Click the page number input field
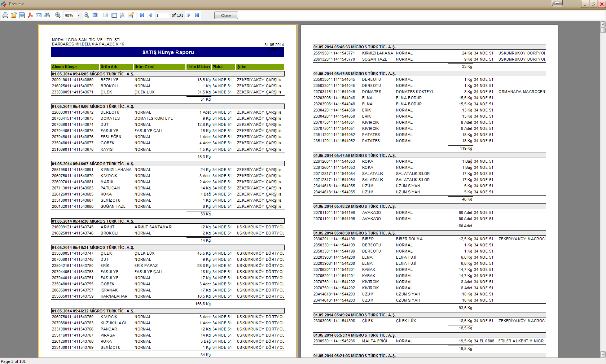This screenshot has width=606, height=364. [x=162, y=15]
